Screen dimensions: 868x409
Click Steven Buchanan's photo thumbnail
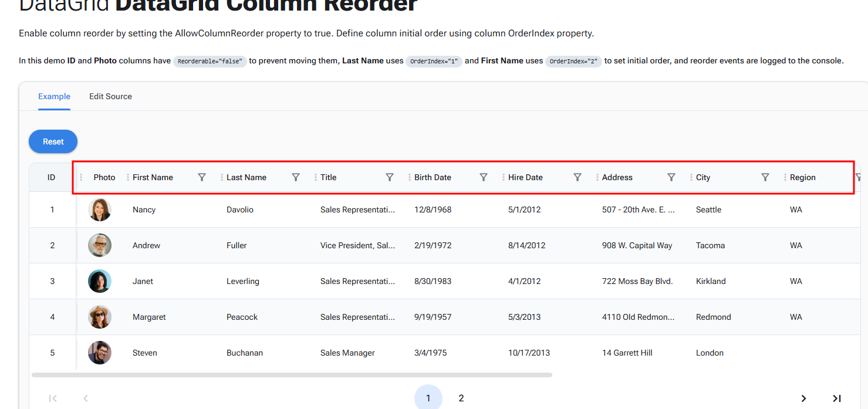pyautogui.click(x=100, y=353)
